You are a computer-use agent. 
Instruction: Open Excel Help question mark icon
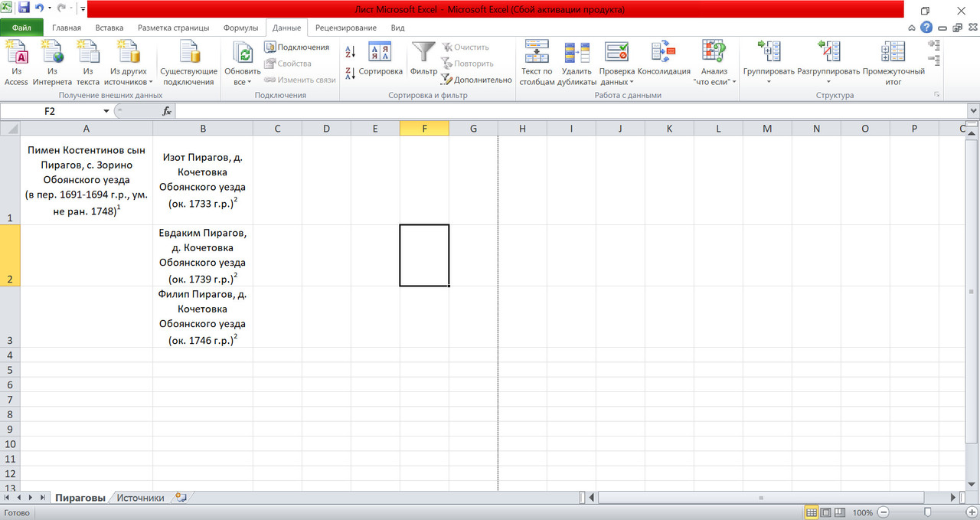click(926, 28)
